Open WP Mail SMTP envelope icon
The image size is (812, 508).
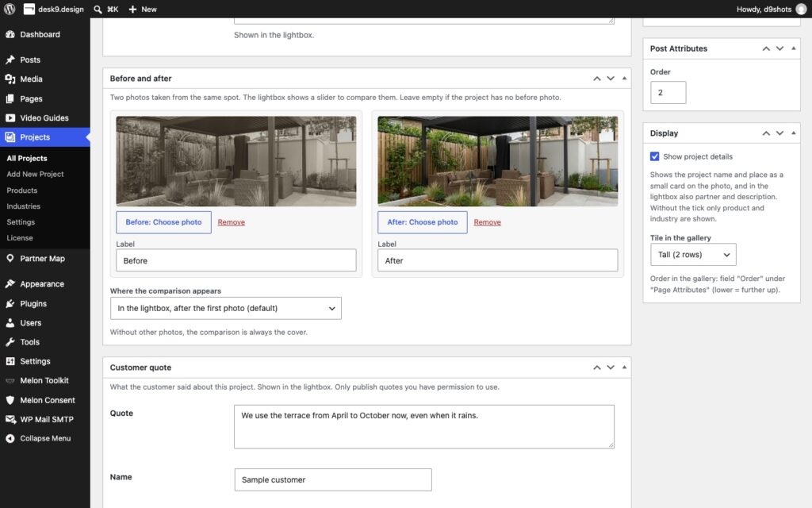click(10, 419)
